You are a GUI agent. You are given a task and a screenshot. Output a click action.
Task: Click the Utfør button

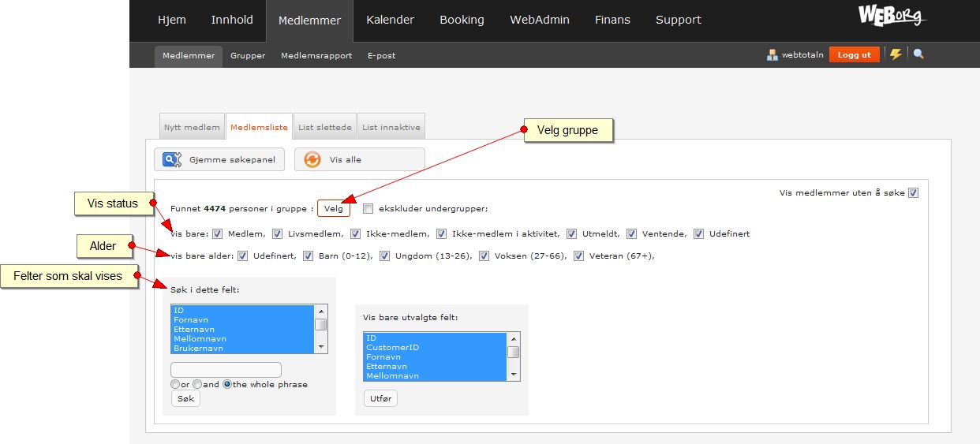[381, 399]
